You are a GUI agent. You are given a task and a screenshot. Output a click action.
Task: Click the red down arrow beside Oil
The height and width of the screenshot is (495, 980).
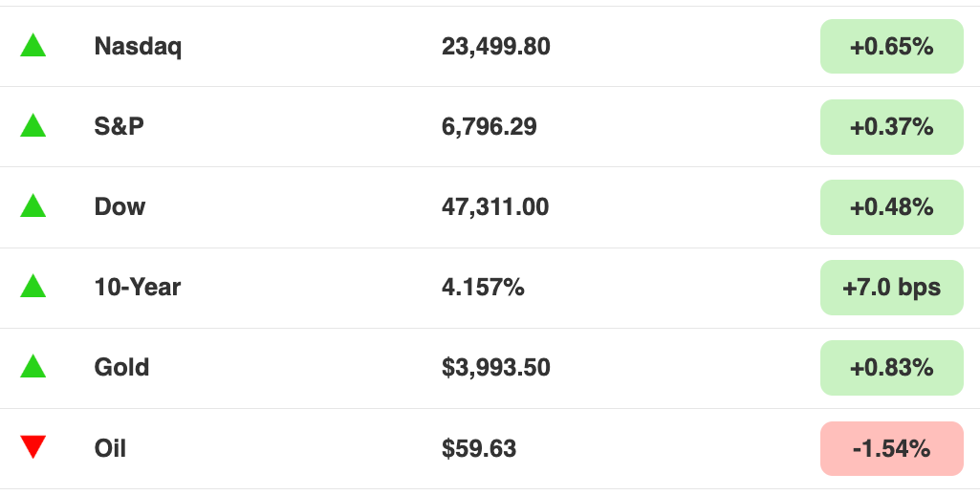coord(33,447)
